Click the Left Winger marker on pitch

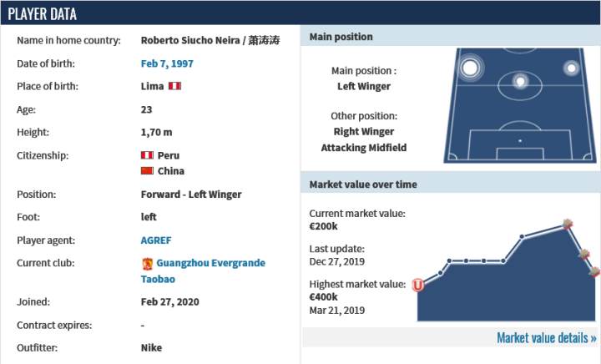pyautogui.click(x=469, y=68)
